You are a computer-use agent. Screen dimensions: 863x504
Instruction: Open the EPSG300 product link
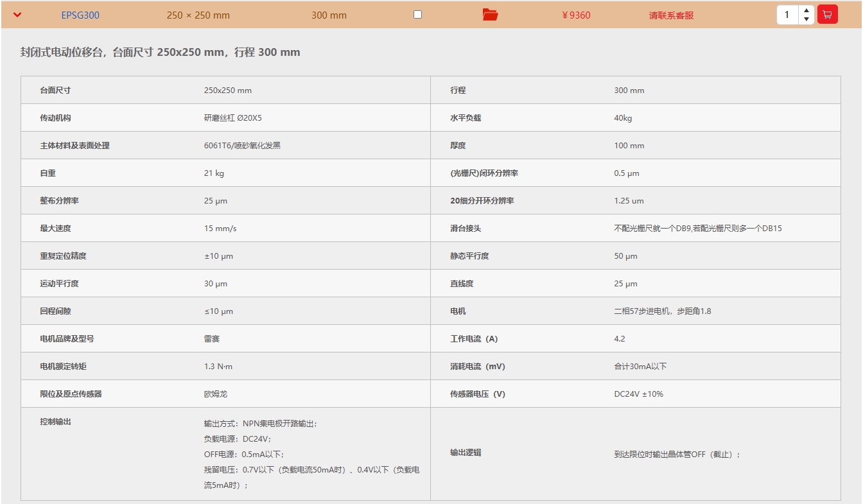(x=80, y=15)
